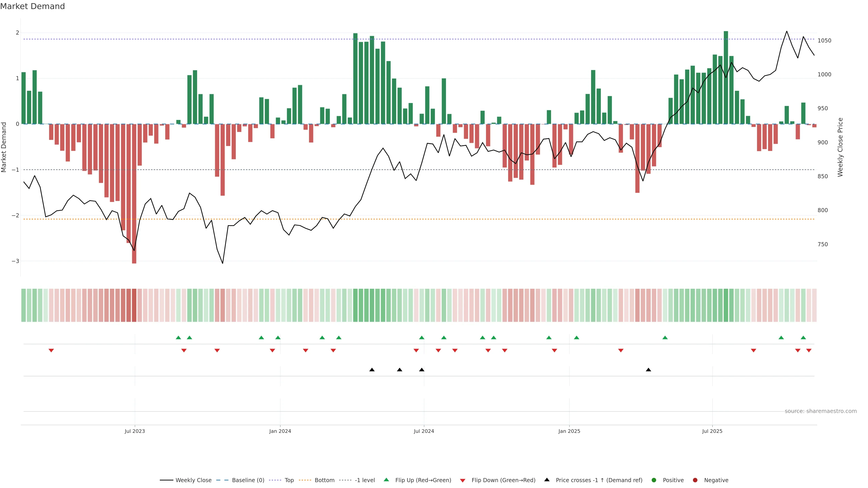The width and height of the screenshot is (868, 488).
Task: Click the Jan 2025 x-axis label
Action: pyautogui.click(x=569, y=431)
